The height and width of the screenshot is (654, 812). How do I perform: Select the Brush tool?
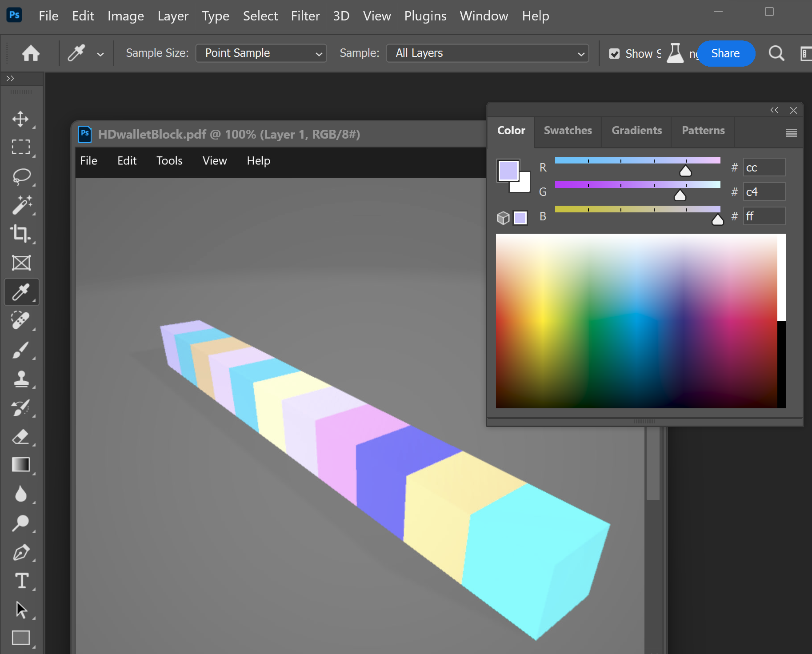coord(20,350)
